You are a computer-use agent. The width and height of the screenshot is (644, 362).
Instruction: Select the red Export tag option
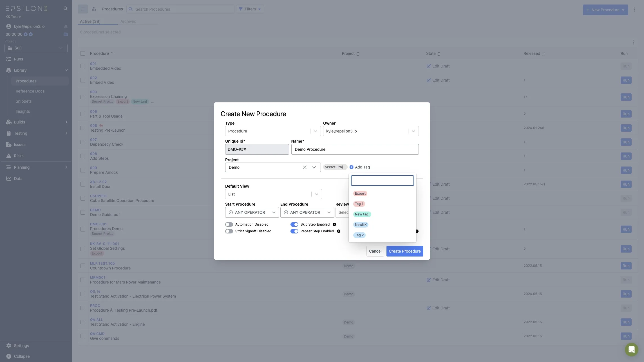point(360,194)
